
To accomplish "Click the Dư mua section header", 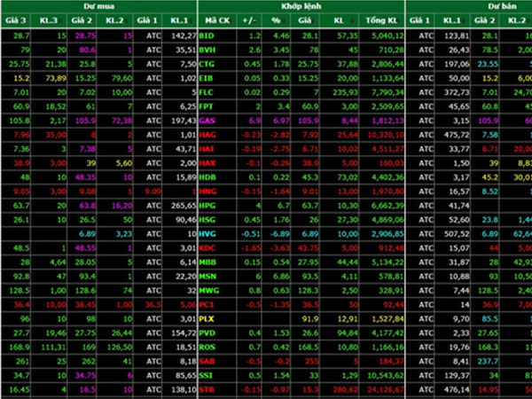I will pos(99,6).
